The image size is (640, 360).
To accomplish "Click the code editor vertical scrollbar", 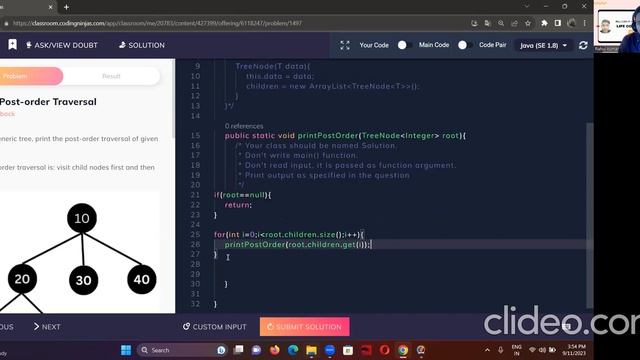I will click(x=589, y=215).
